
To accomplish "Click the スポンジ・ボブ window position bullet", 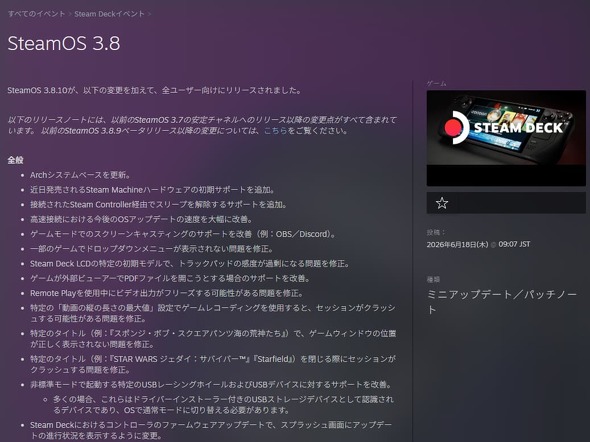I will (213, 339).
